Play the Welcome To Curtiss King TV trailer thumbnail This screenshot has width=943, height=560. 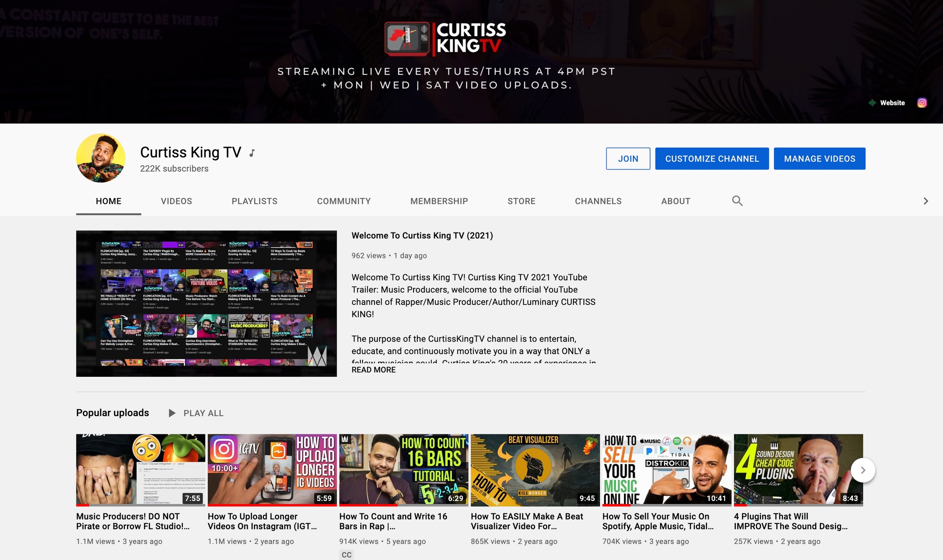(206, 303)
